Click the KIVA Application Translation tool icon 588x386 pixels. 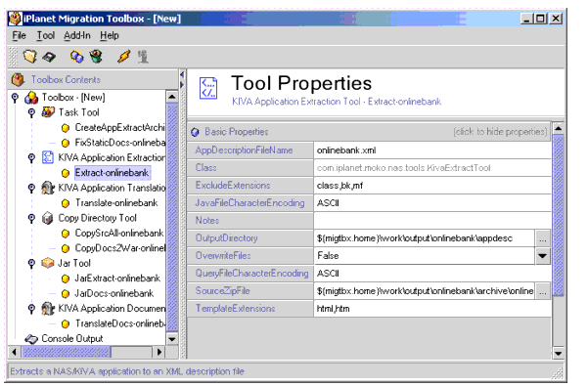(48, 188)
